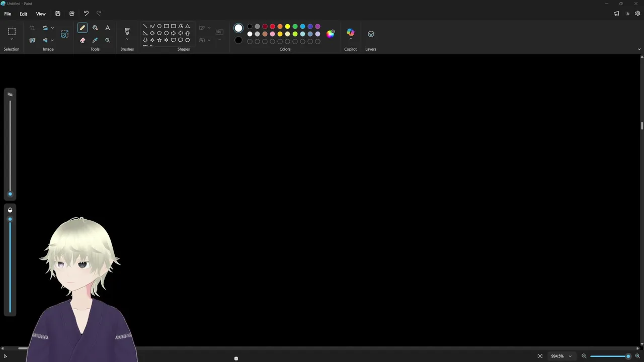644x362 pixels.
Task: Open the Edit colors wheel
Action: point(330,34)
